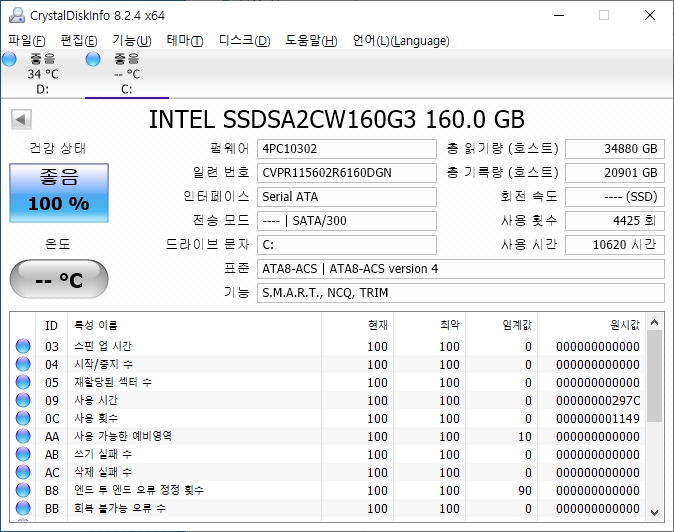
Task: Open the 기능(U) menu
Action: [132, 41]
